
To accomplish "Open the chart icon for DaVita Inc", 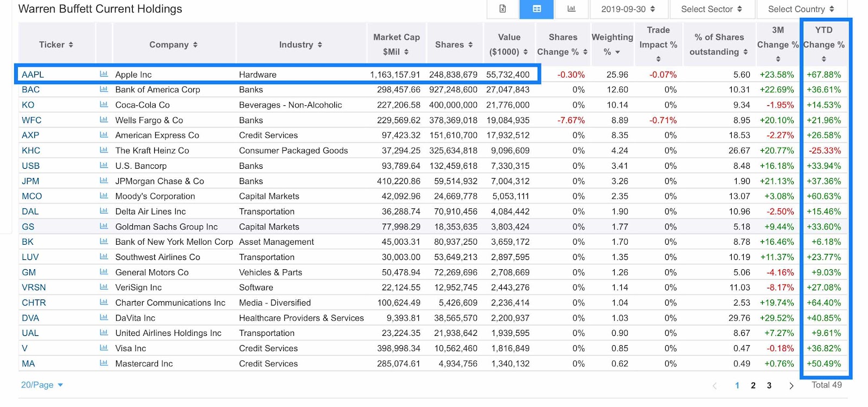I will click(104, 317).
